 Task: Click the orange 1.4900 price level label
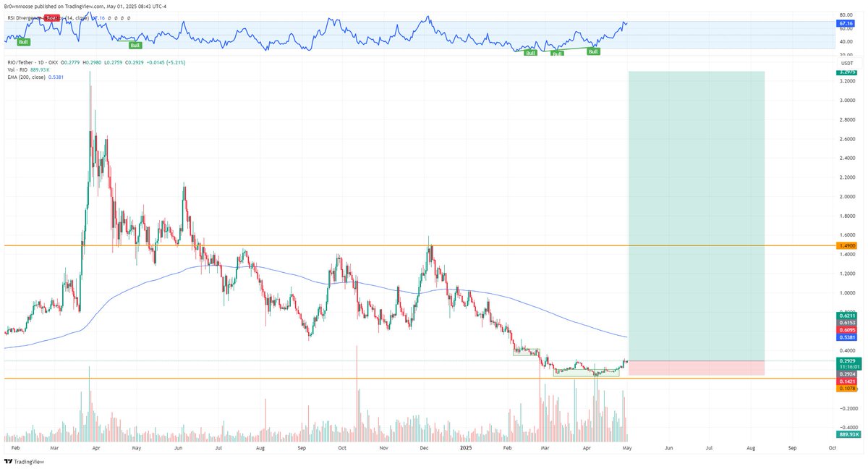click(845, 245)
